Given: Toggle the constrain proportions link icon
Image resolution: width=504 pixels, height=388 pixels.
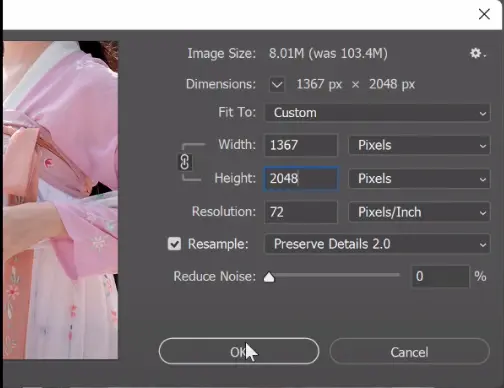Looking at the screenshot, I should [185, 162].
